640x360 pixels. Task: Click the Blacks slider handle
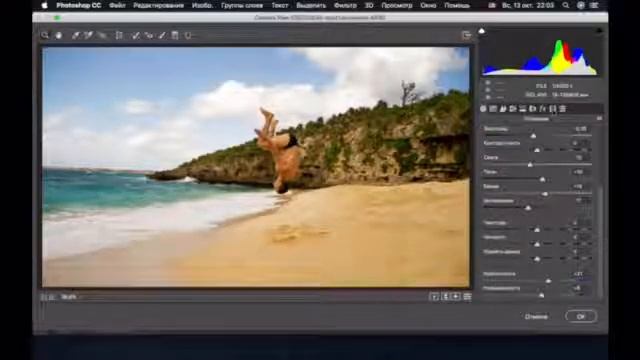tap(528, 208)
